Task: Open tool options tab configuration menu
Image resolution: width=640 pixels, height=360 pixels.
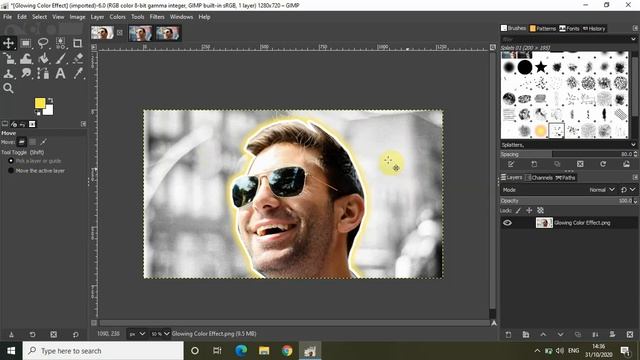Action: (83, 124)
